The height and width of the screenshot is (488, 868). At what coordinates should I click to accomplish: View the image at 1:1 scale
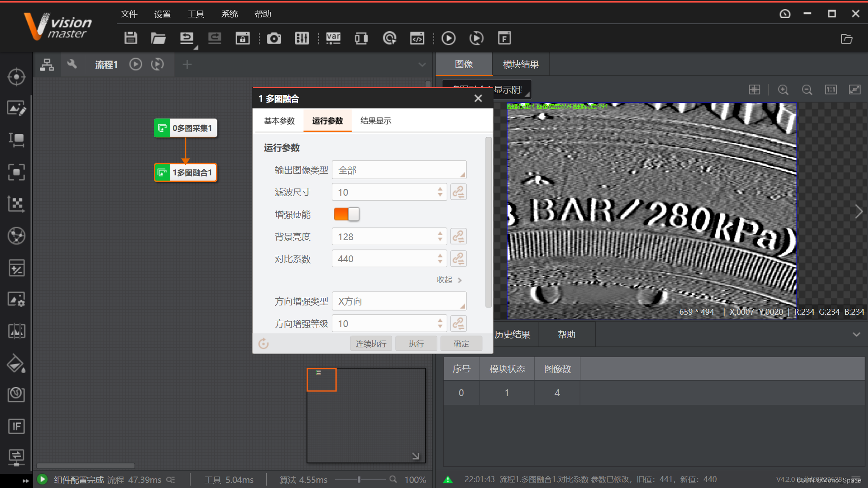[x=830, y=90]
